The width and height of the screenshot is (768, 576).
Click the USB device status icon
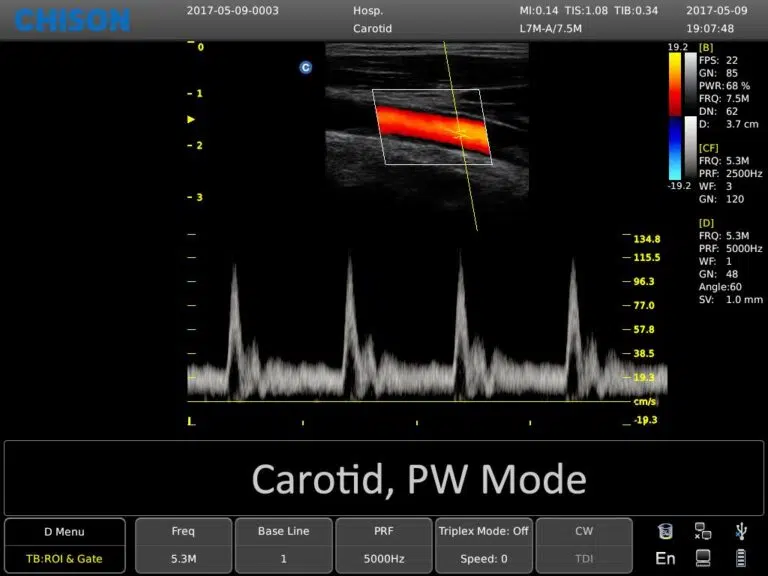click(x=740, y=530)
